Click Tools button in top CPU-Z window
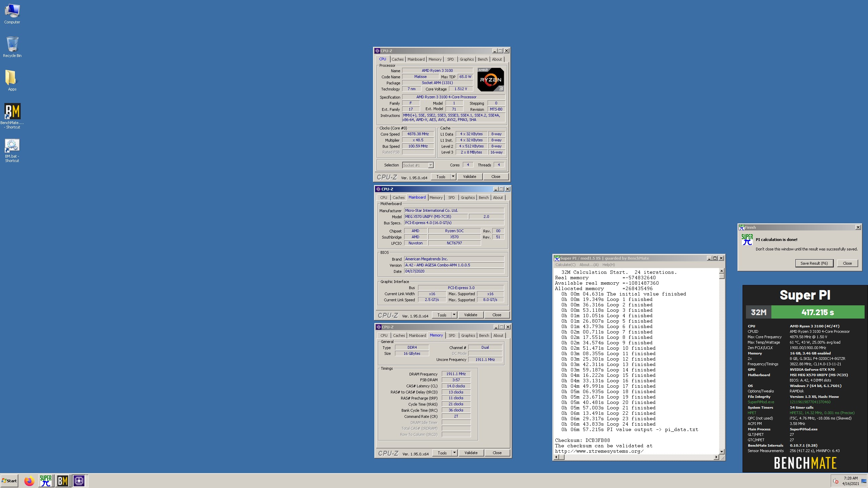Image resolution: width=868 pixels, height=488 pixels. click(x=441, y=177)
